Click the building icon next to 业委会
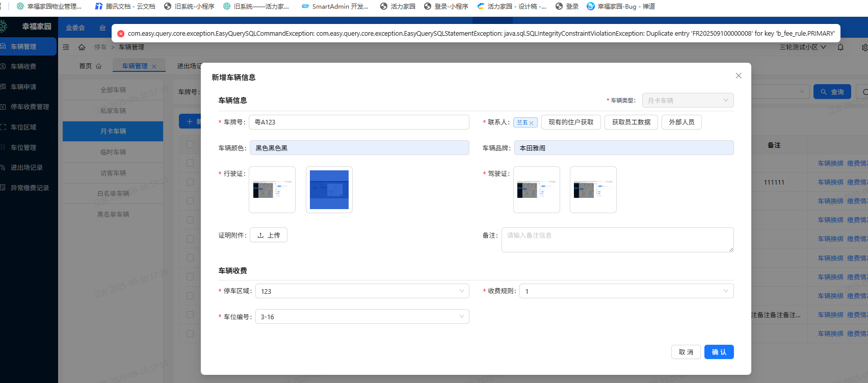The image size is (868, 383). coord(102,28)
